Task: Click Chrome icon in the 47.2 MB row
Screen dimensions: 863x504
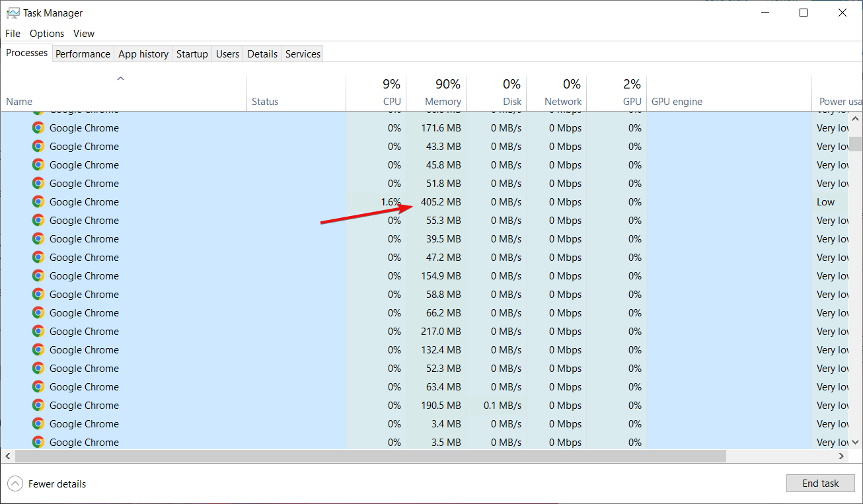Action: [38, 258]
